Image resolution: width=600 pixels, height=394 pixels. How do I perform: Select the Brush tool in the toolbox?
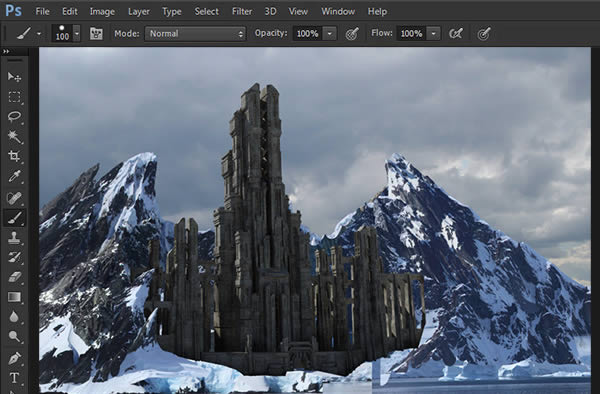pos(15,218)
